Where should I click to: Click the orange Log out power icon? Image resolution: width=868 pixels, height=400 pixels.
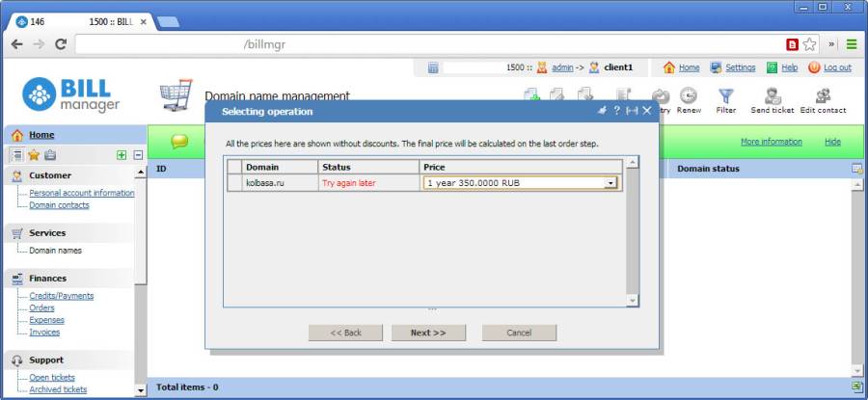point(814,67)
